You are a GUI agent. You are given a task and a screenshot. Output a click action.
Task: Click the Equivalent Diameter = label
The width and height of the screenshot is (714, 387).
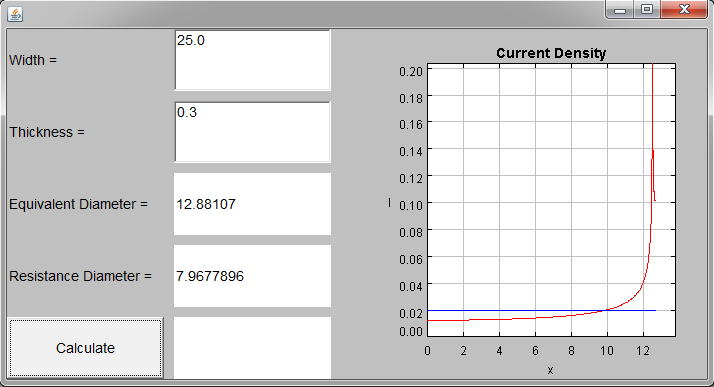(x=78, y=204)
